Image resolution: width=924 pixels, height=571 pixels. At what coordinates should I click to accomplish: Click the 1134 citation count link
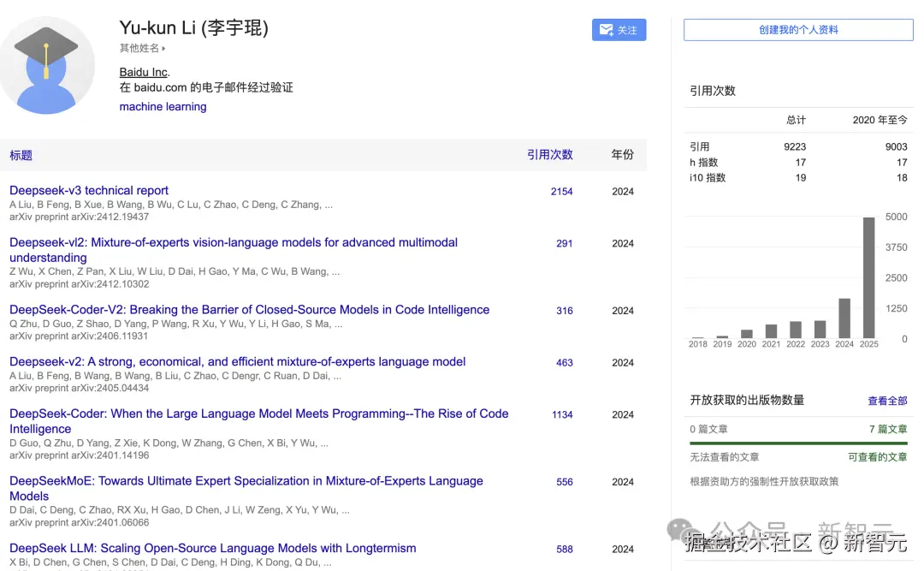[x=561, y=414]
